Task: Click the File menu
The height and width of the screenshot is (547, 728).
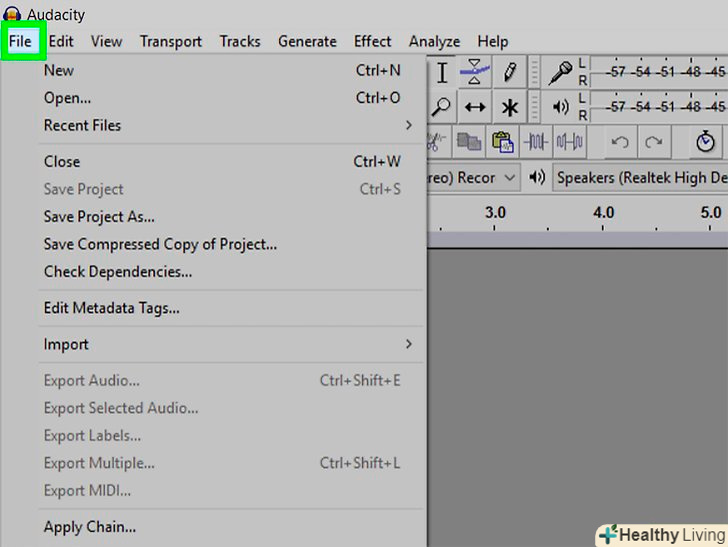Action: [20, 41]
